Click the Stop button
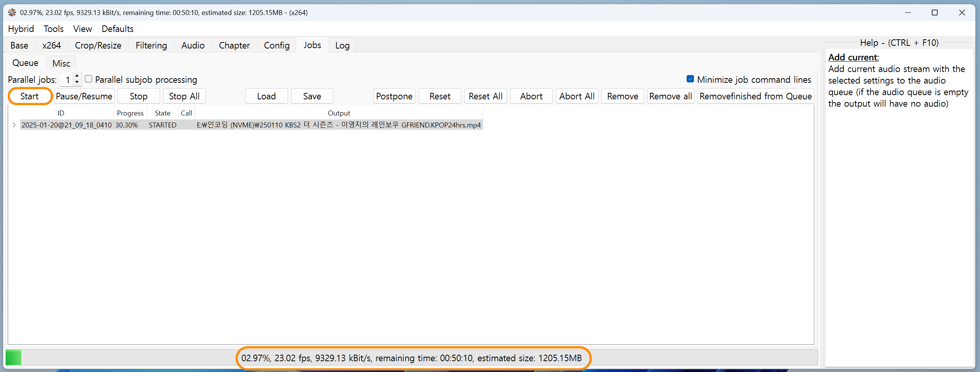Screen dimensions: 980x372 (138, 96)
